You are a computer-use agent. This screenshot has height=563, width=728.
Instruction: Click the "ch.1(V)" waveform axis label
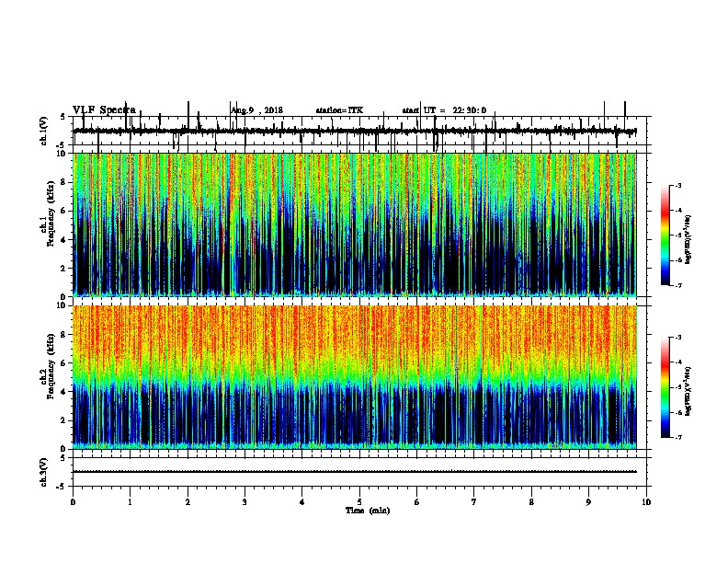coord(43,131)
